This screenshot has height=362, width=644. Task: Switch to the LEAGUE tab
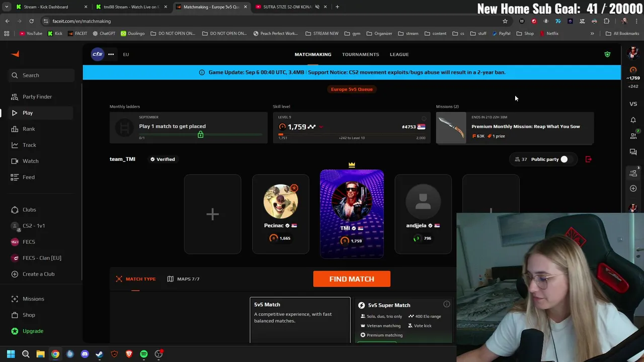pyautogui.click(x=399, y=54)
